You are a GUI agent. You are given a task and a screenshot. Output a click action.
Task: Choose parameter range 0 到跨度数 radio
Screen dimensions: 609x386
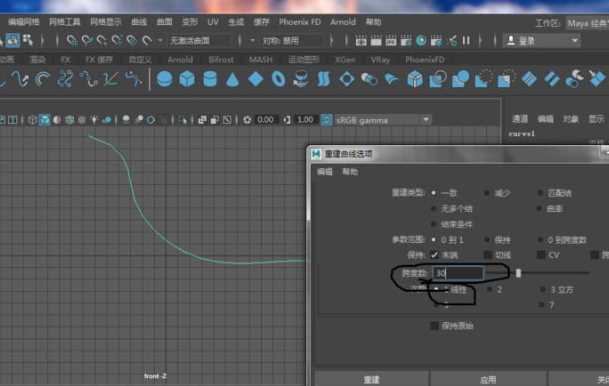point(540,240)
